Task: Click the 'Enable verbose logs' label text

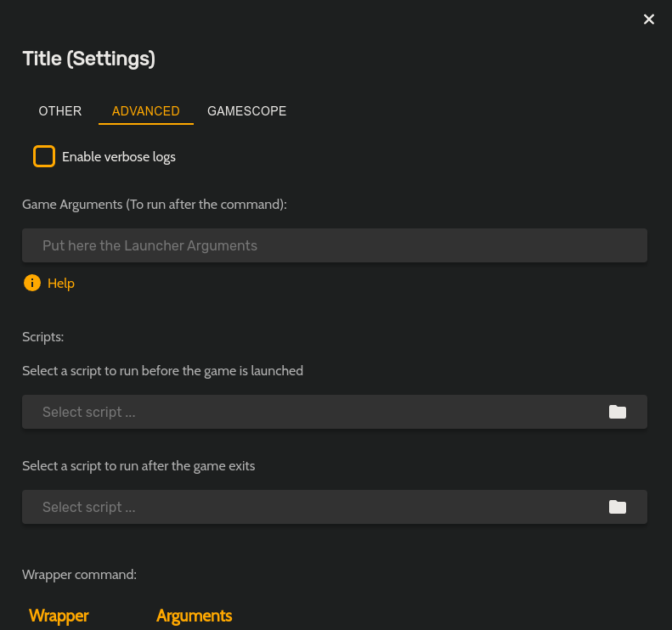Action: click(x=119, y=157)
